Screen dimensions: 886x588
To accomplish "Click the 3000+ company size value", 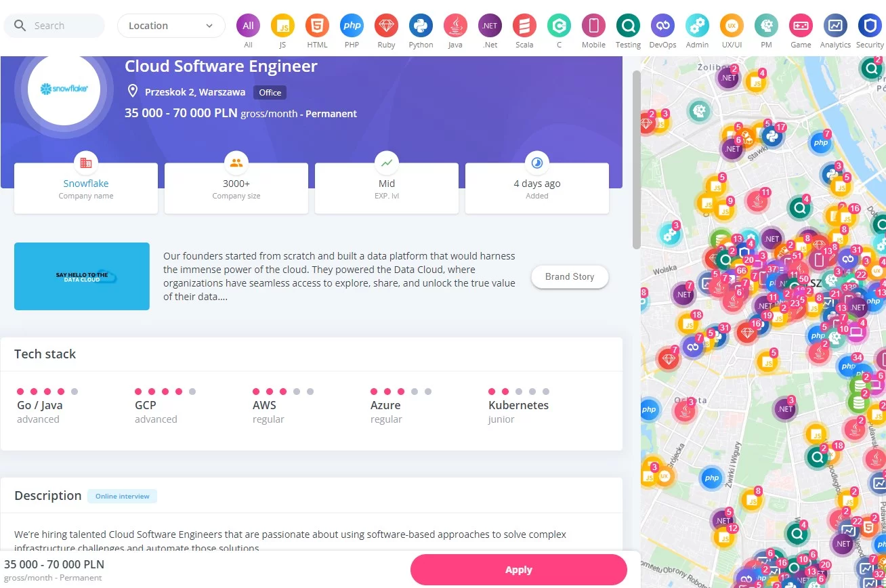I will (236, 184).
